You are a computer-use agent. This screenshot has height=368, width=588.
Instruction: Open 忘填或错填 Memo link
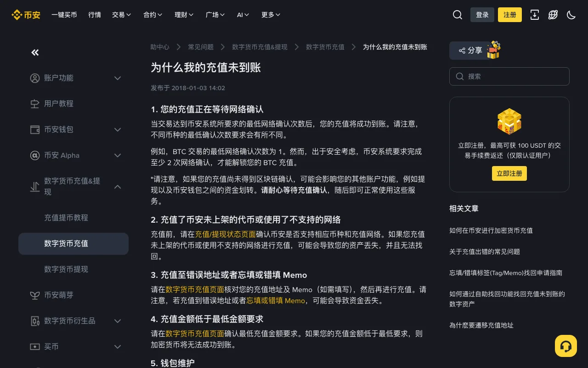point(276,300)
